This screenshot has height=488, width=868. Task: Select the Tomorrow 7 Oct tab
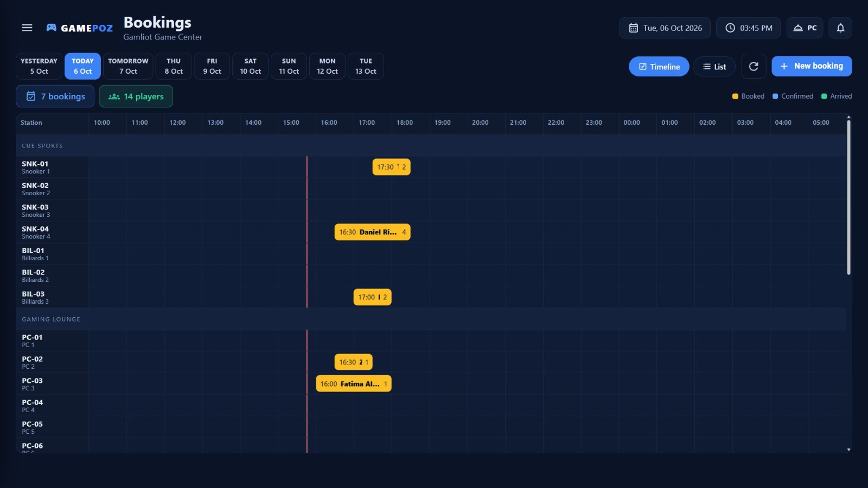click(x=128, y=66)
